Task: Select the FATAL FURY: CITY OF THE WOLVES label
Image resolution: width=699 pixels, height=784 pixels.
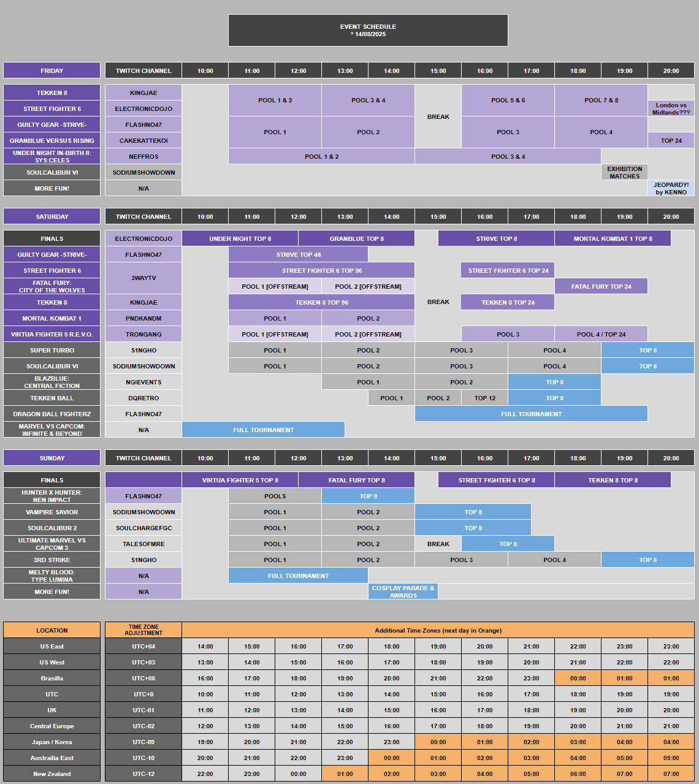Action: pos(52,286)
